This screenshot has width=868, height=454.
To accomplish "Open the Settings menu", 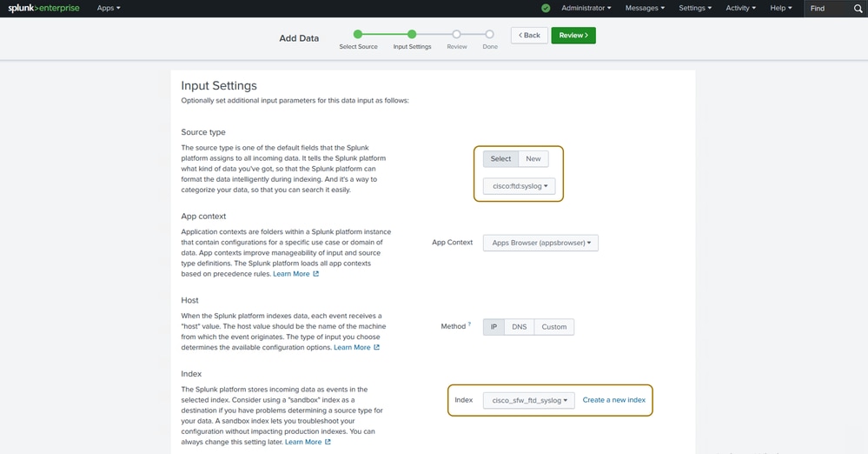I will [695, 9].
